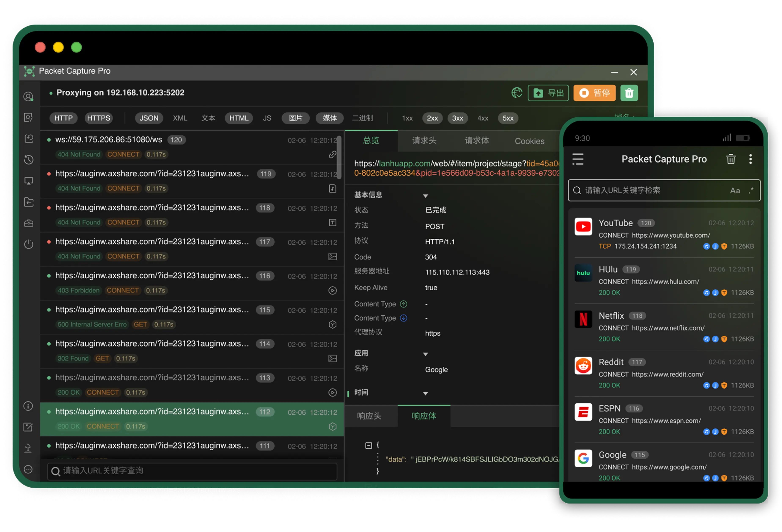Click the globe certificate icon beside export button
Image resolution: width=782 pixels, height=532 pixels.
[517, 92]
